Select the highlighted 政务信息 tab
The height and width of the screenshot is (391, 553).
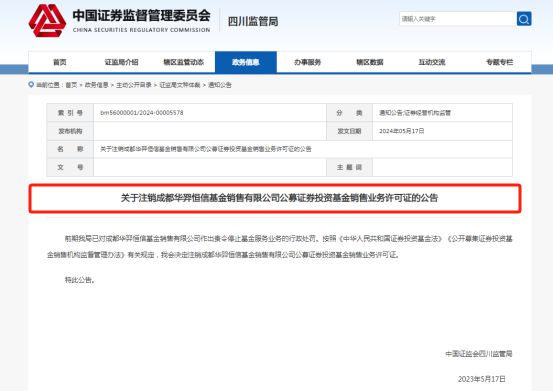point(246,62)
